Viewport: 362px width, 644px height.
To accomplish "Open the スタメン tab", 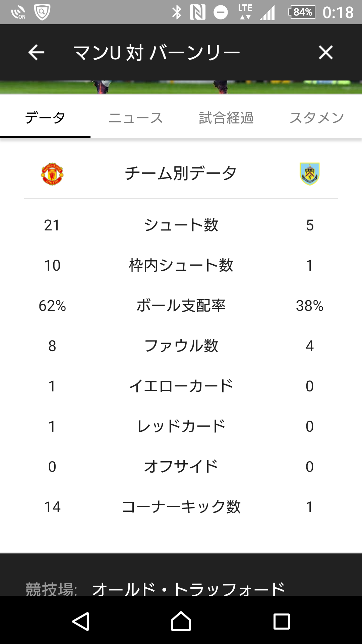I will pos(317,118).
